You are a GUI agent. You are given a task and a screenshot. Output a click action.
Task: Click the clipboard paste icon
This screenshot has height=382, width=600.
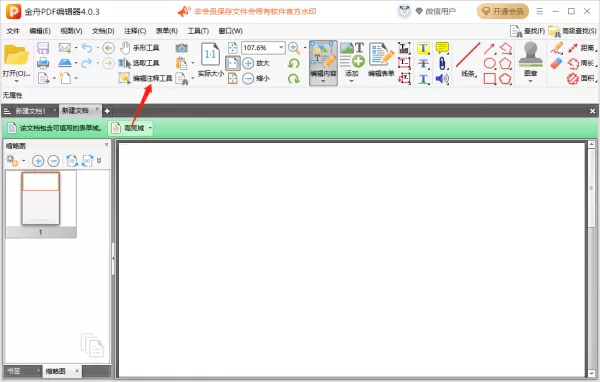(181, 63)
